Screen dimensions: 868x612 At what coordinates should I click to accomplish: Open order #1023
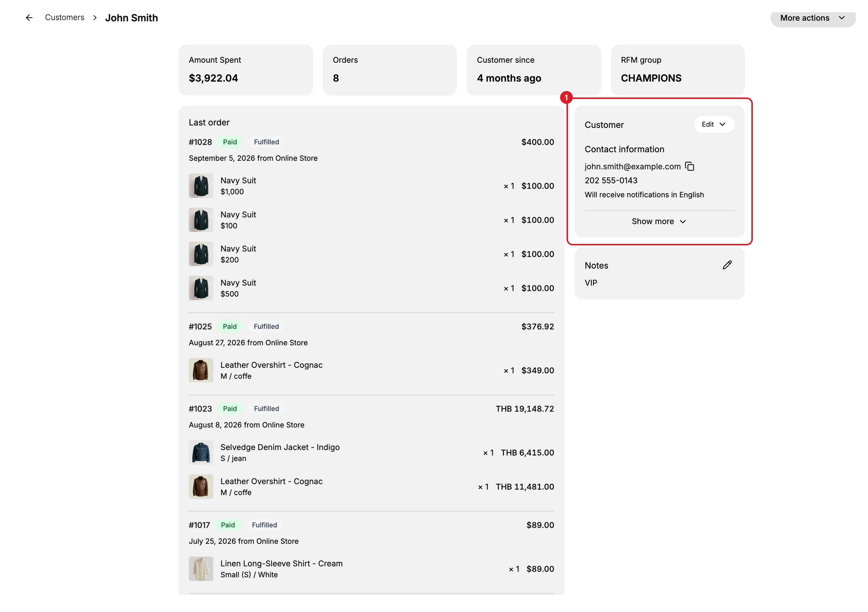(200, 409)
